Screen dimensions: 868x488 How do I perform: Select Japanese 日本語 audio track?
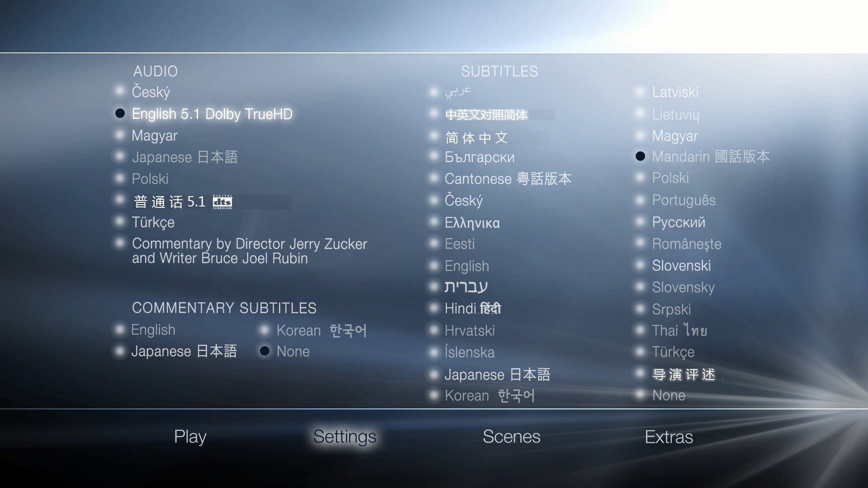pos(185,157)
